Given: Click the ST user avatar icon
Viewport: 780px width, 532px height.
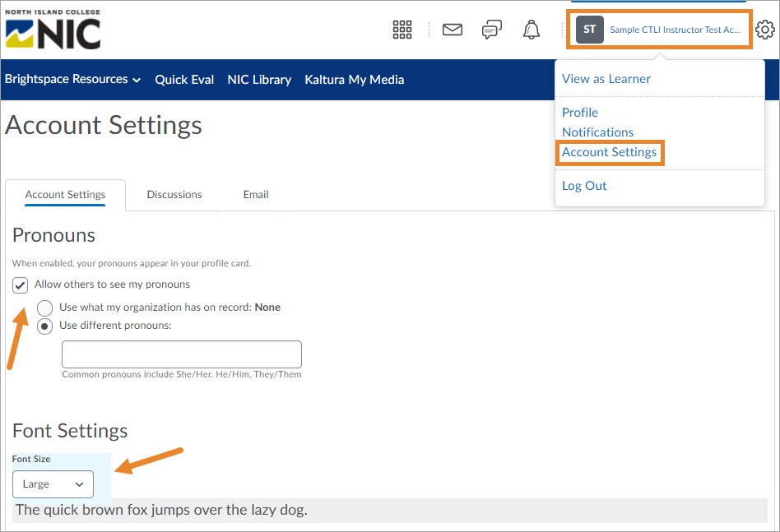Looking at the screenshot, I should [x=590, y=30].
